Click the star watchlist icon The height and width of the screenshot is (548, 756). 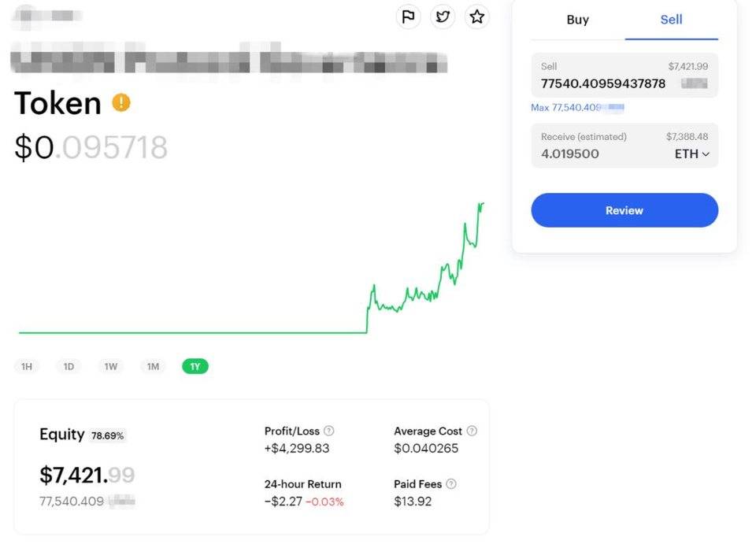point(477,17)
